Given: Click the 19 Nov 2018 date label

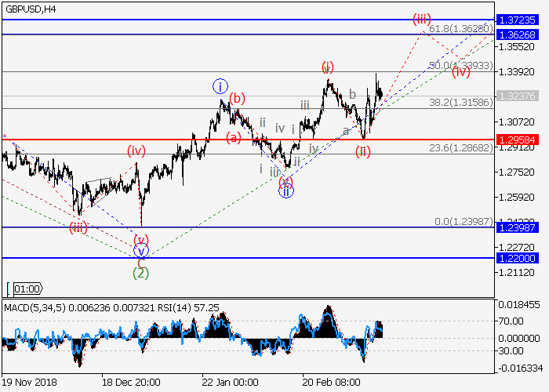Looking at the screenshot, I should point(29,383).
